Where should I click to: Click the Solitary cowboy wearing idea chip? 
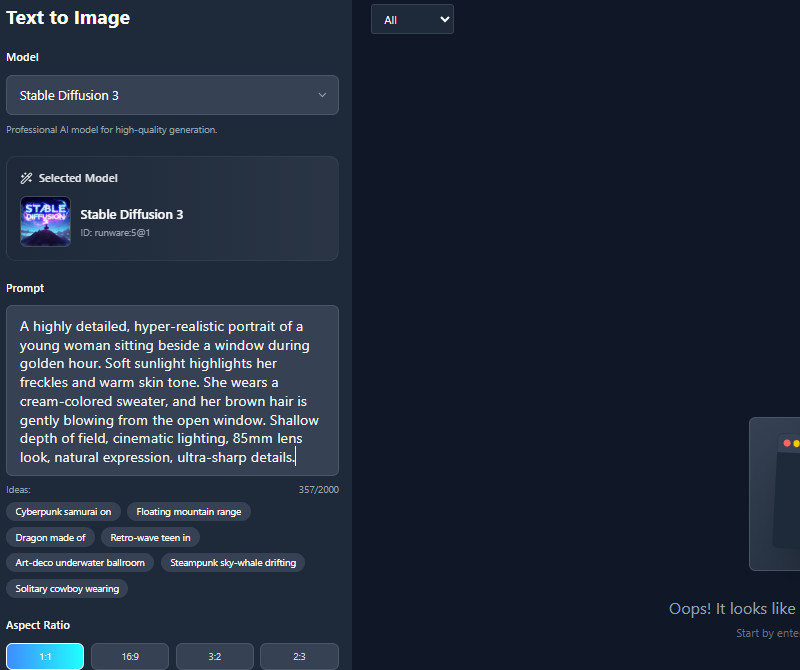pos(66,588)
